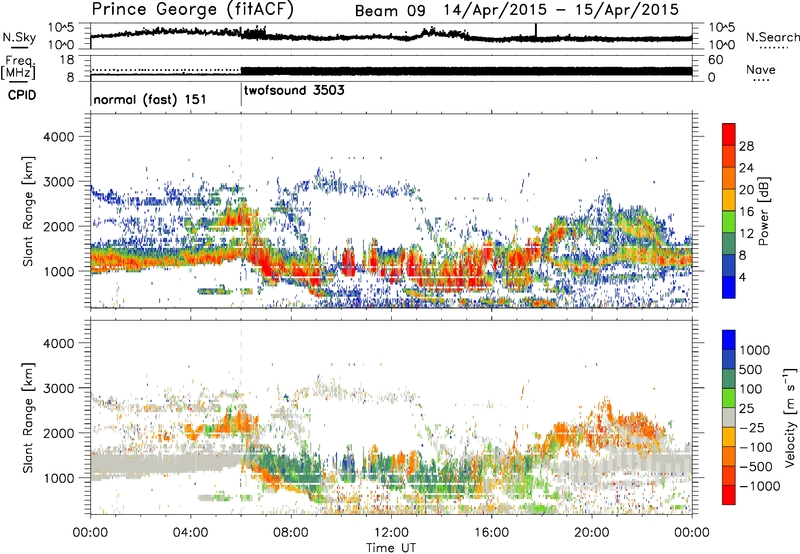Image resolution: width=800 pixels, height=554 pixels.
Task: Click the blue top segment of the Velocity color bar
Action: (x=729, y=340)
